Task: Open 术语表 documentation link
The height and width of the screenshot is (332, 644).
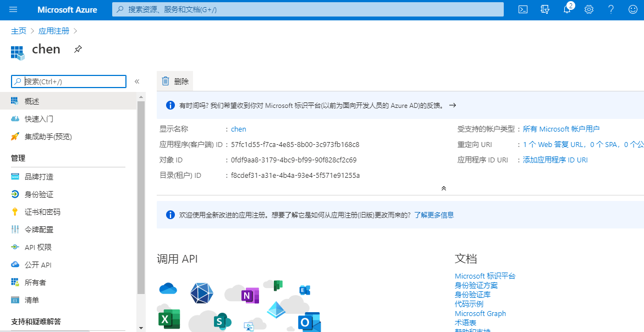Action: 465,323
